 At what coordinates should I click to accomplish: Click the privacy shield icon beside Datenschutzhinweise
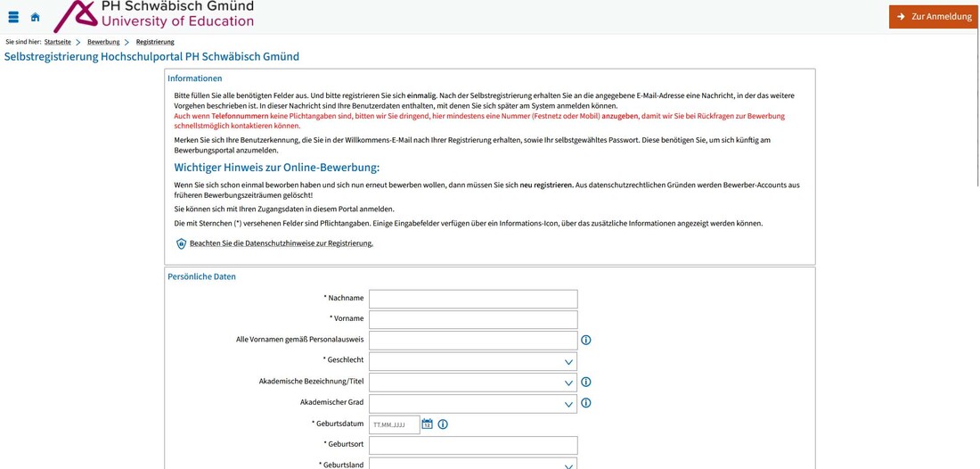(181, 244)
